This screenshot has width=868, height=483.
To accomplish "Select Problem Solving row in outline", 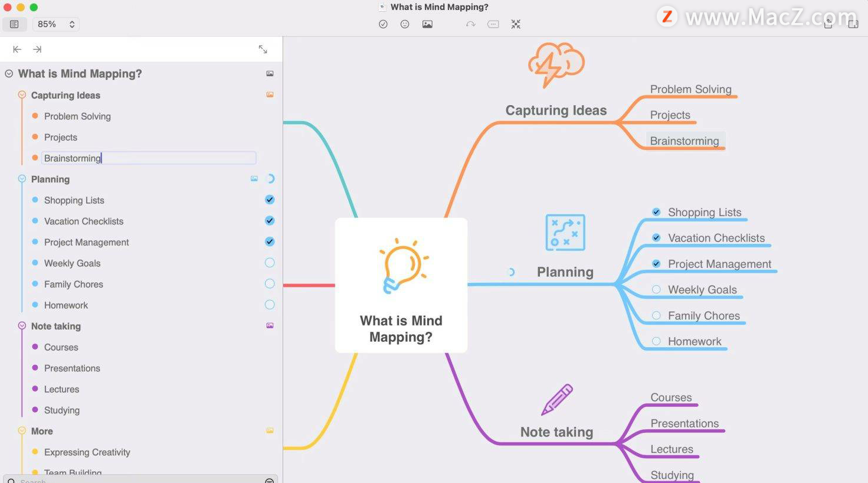I will click(77, 116).
